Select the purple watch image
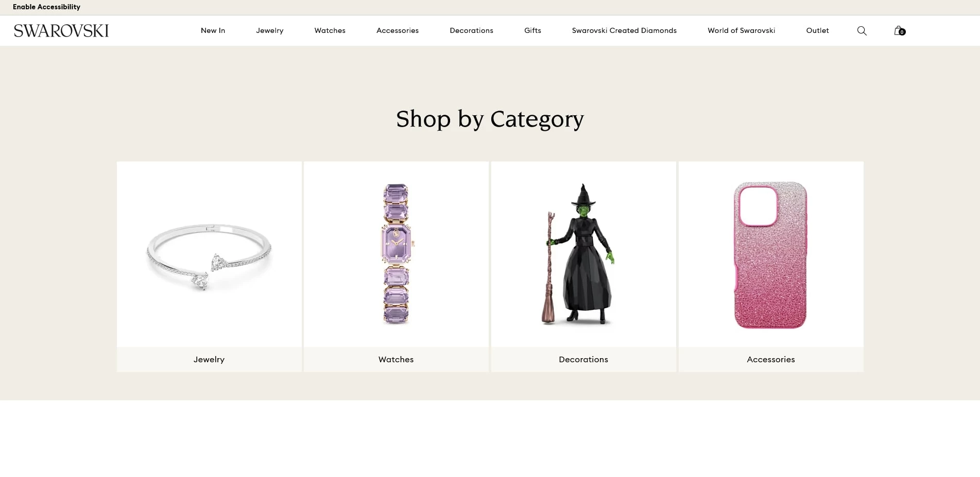The image size is (980, 477). (396, 255)
